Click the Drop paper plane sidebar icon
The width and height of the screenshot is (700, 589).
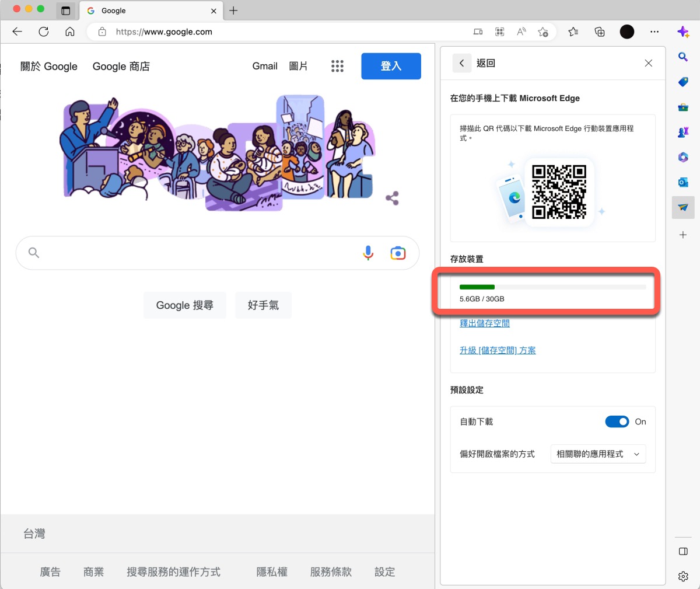coord(683,207)
